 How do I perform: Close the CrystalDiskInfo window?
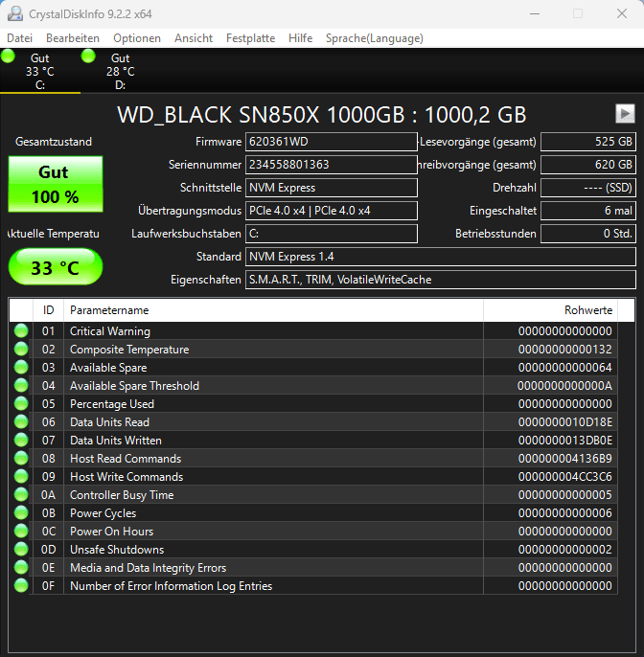pos(622,13)
